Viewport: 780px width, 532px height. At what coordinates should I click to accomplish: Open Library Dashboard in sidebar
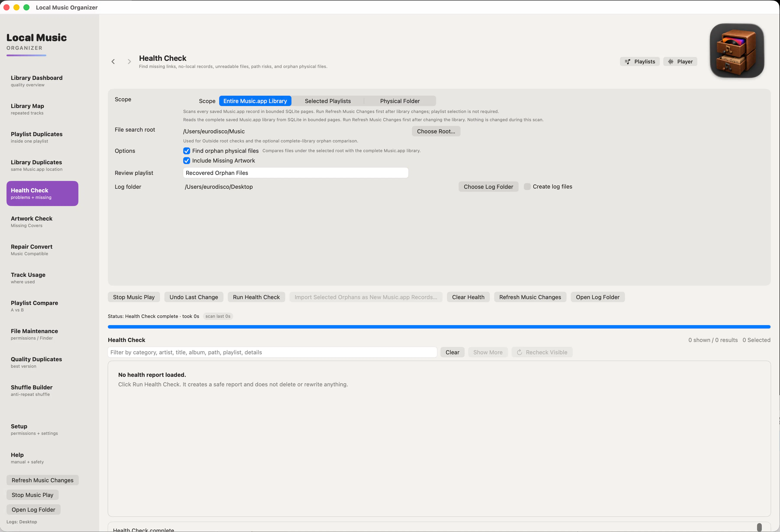(42, 81)
